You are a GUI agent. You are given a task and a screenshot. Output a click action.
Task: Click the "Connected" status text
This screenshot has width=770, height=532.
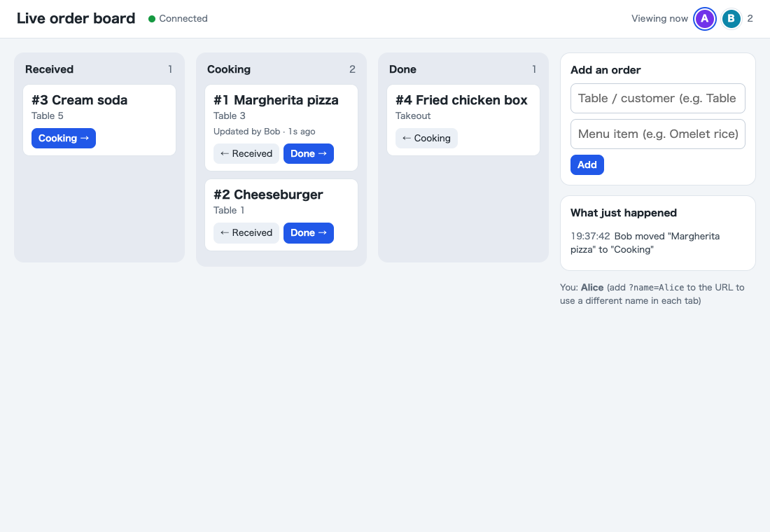(183, 19)
